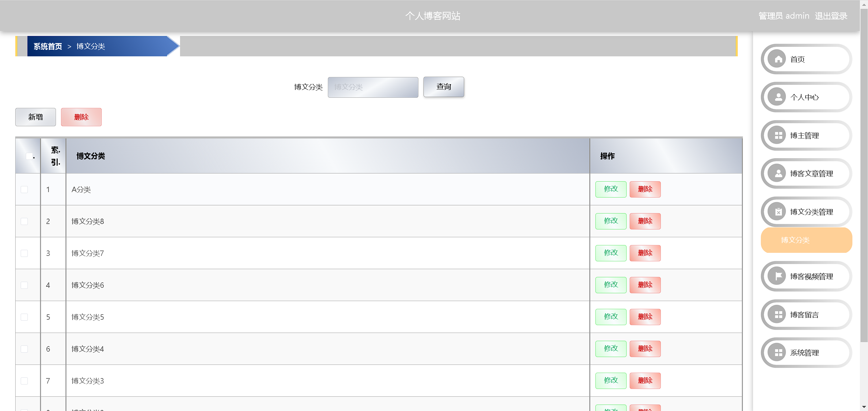Viewport: 868px width, 411px height.
Task: Click the grid icon for 博主管理
Action: 778,135
